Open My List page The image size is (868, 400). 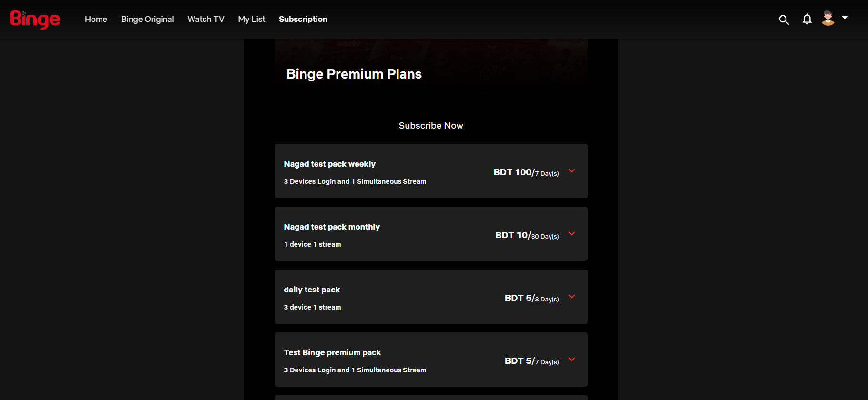click(252, 19)
